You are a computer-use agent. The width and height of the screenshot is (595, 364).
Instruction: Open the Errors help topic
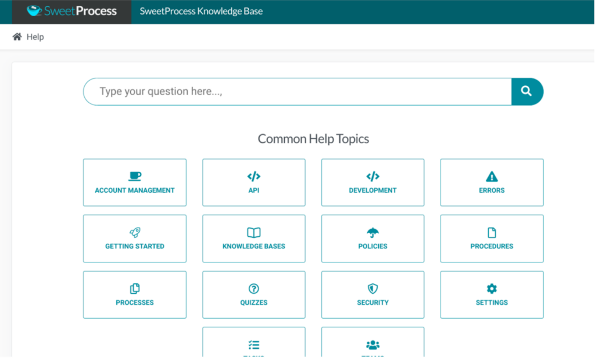pos(492,182)
